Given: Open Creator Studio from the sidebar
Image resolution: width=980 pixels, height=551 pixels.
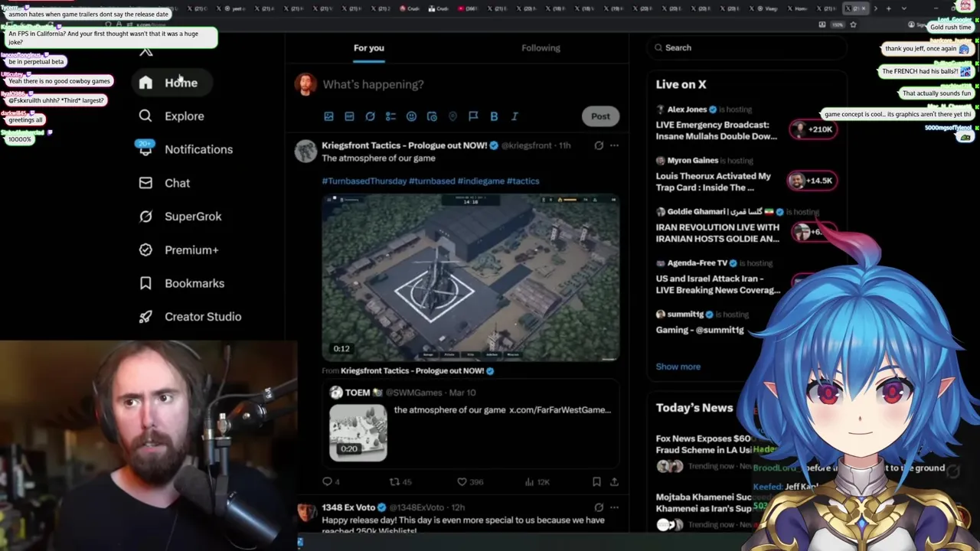Looking at the screenshot, I should point(191,317).
